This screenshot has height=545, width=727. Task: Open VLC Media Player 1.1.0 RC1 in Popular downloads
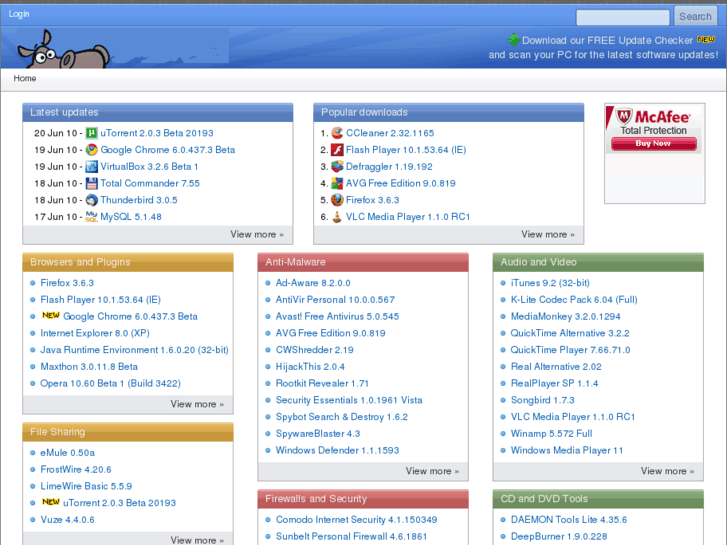[x=408, y=217]
